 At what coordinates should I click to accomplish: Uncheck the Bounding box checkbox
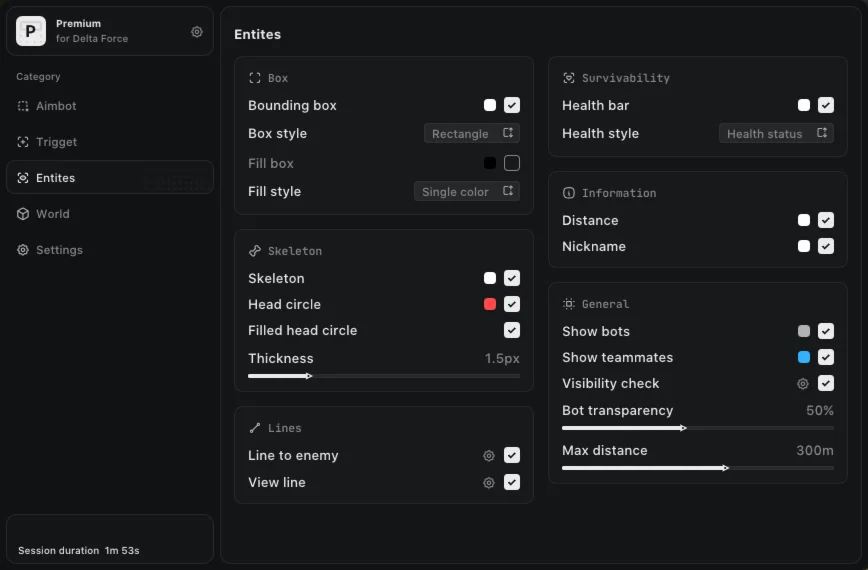512,105
